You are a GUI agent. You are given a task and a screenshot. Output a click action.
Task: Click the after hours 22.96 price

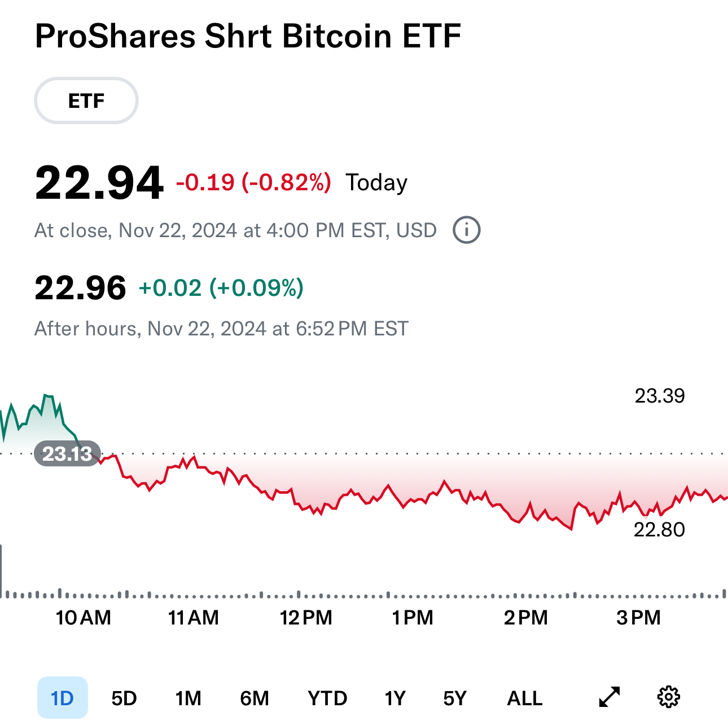click(81, 288)
